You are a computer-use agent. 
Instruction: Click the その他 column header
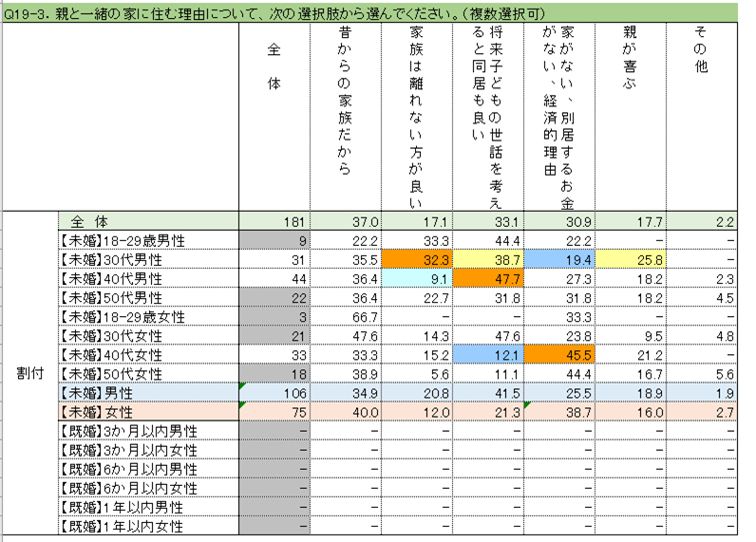click(701, 116)
